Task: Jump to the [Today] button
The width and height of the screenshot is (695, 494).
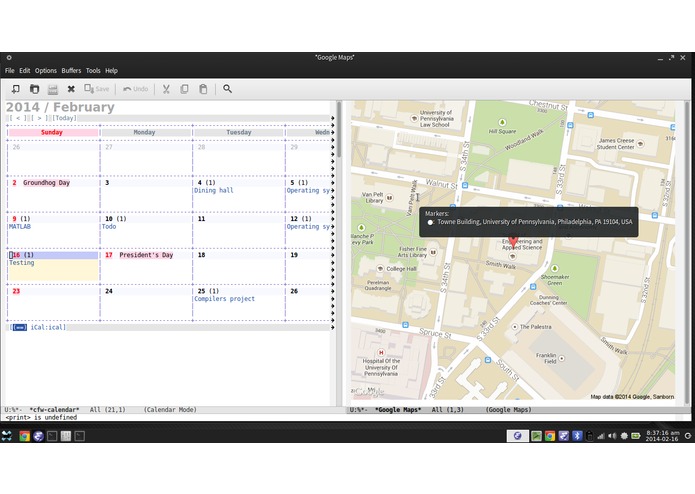Action: pyautogui.click(x=64, y=118)
